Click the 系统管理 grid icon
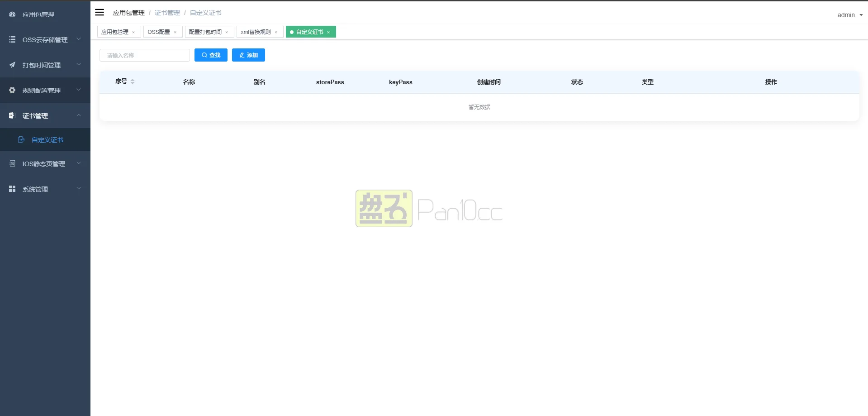Image resolution: width=868 pixels, height=416 pixels. [12, 189]
